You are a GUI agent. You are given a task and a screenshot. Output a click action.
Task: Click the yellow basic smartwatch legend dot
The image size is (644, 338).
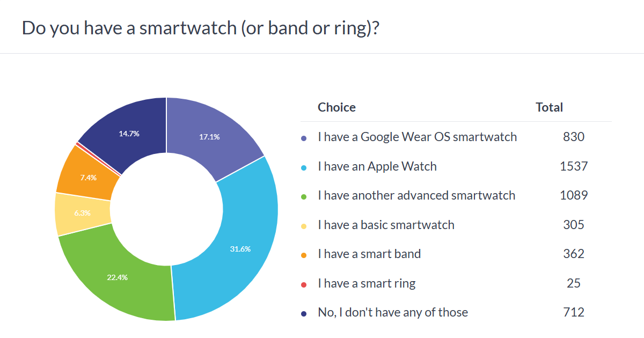(304, 226)
